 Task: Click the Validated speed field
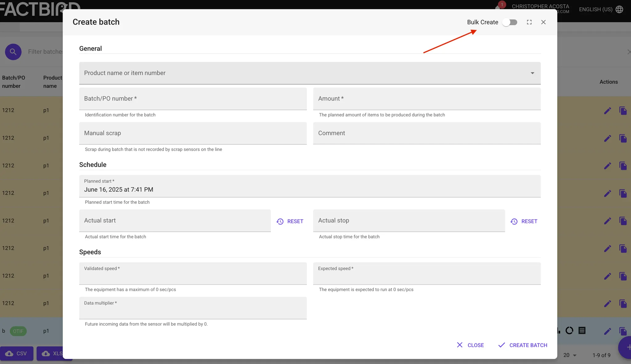tap(193, 274)
